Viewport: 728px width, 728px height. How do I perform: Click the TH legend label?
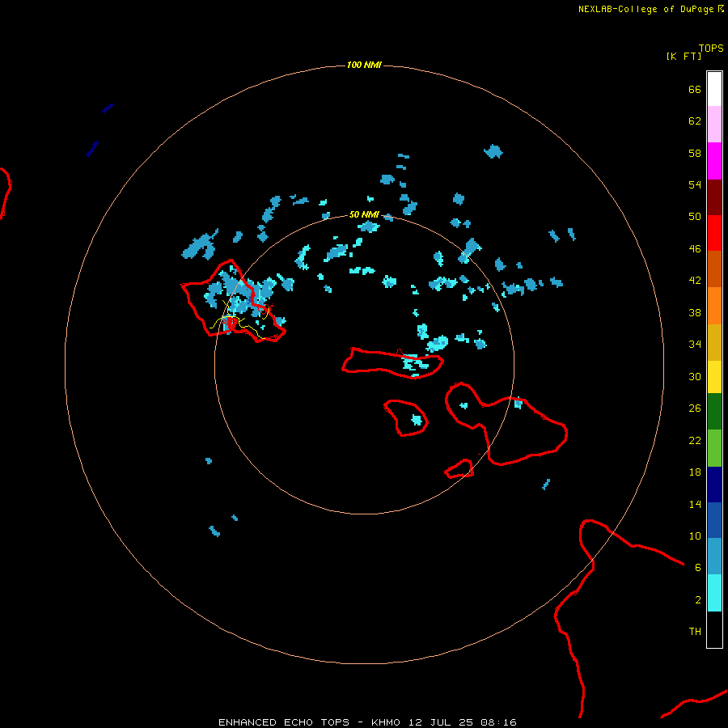pyautogui.click(x=695, y=632)
